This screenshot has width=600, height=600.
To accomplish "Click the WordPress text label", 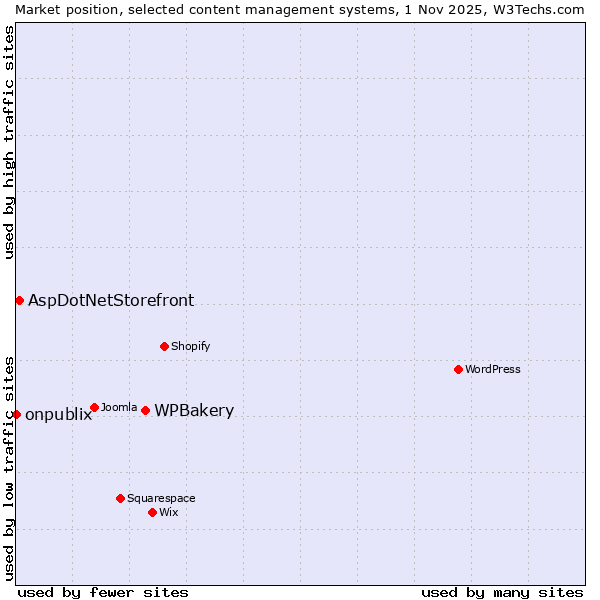I will 492,369.
